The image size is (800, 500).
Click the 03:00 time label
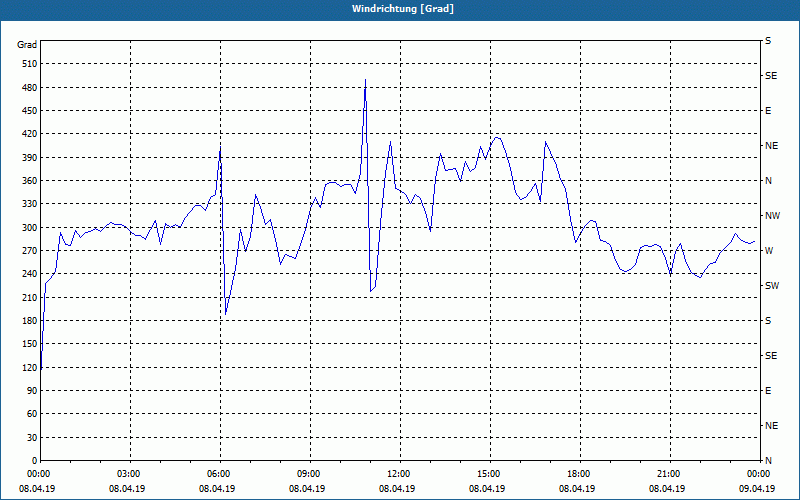[129, 474]
